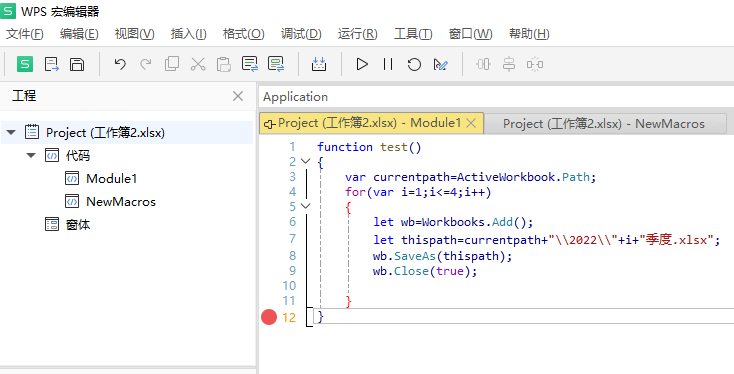Remove the breakpoint on line 12
This screenshot has width=734, height=374.
[269, 317]
